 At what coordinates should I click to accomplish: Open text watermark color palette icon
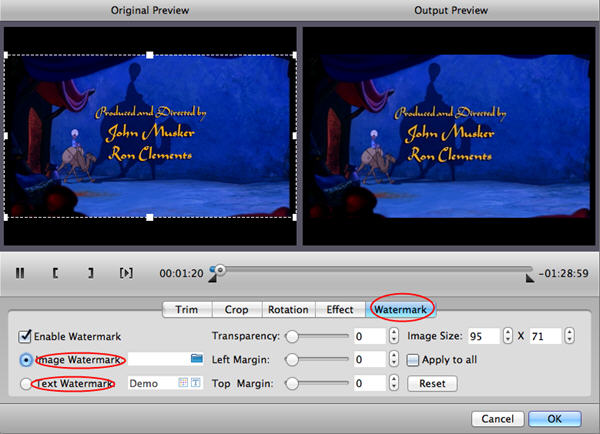183,382
